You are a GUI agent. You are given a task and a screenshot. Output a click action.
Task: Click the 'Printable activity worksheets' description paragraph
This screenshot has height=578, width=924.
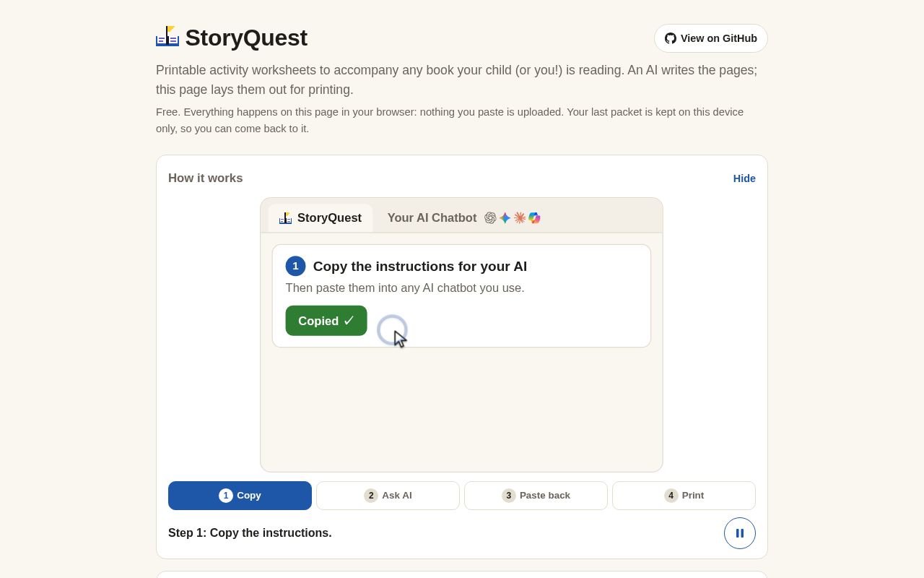click(x=457, y=80)
